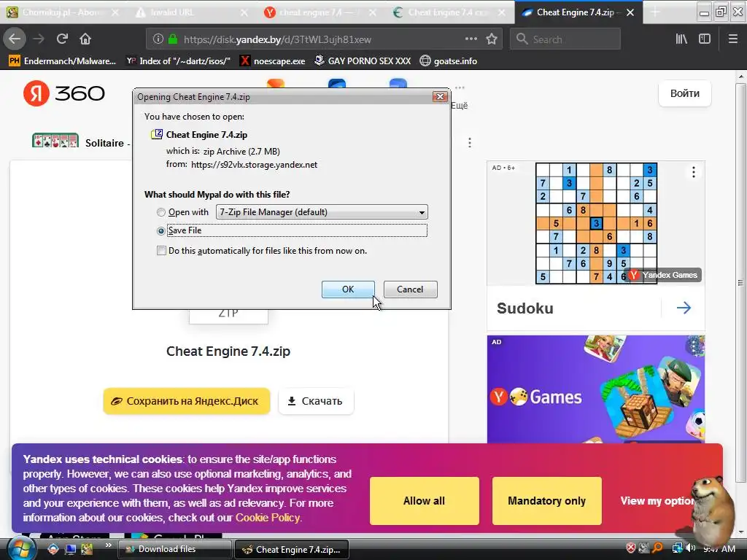Click the Sudoku title text
This screenshot has height=560, width=747.
pos(525,308)
